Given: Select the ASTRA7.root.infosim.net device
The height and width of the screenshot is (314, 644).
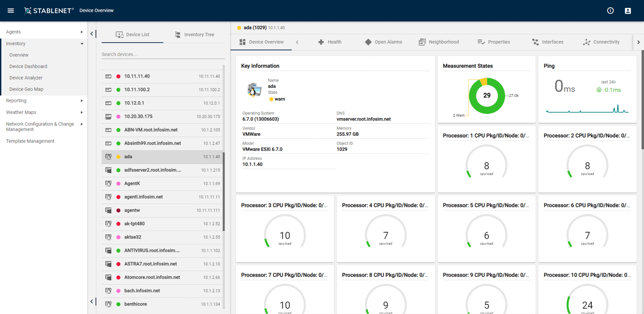Looking at the screenshot, I should pyautogui.click(x=162, y=264).
